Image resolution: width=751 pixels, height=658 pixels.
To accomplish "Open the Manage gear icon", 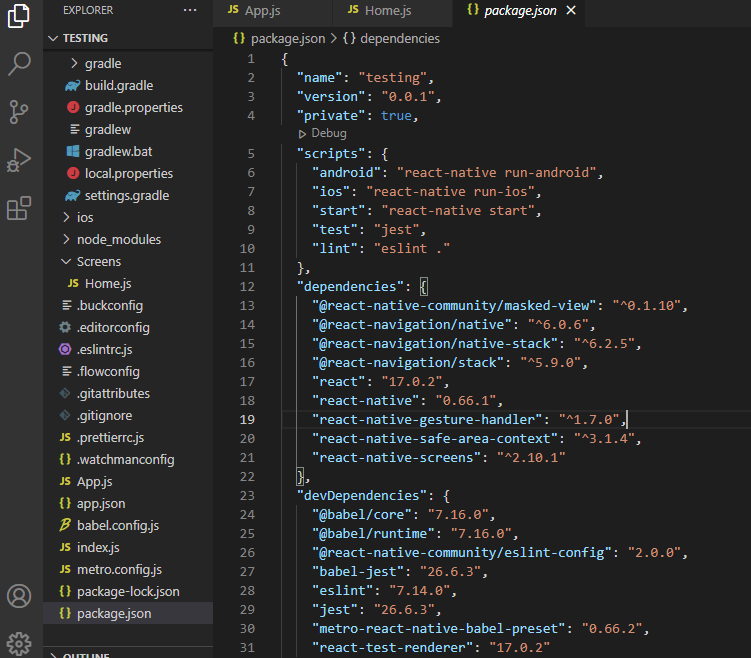I will 19,644.
